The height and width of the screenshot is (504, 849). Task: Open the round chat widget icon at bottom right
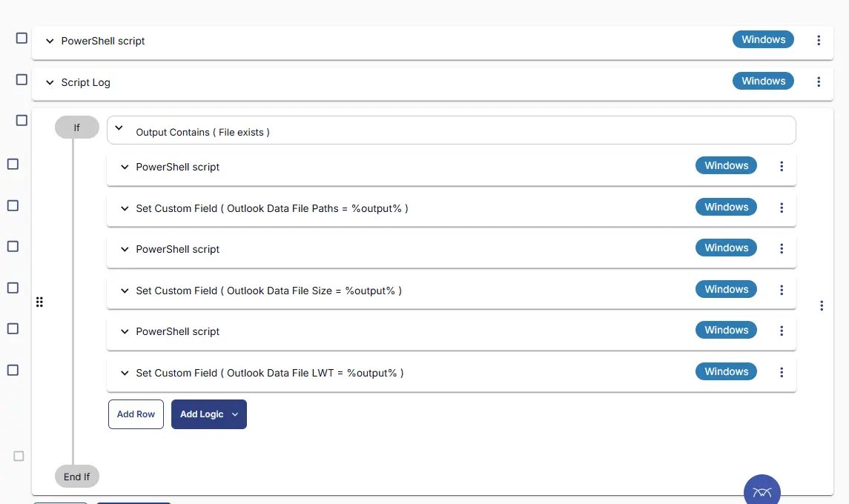762,491
